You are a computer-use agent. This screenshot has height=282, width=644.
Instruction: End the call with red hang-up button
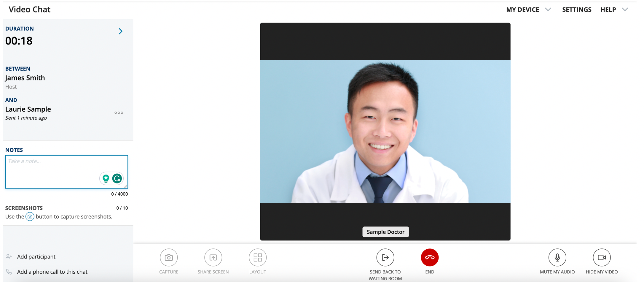(429, 257)
